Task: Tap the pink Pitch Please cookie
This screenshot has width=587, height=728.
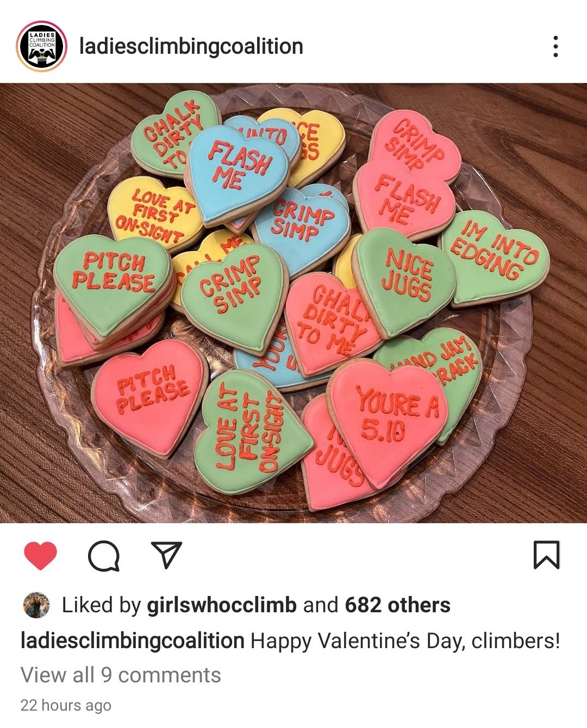Action: pyautogui.click(x=149, y=394)
